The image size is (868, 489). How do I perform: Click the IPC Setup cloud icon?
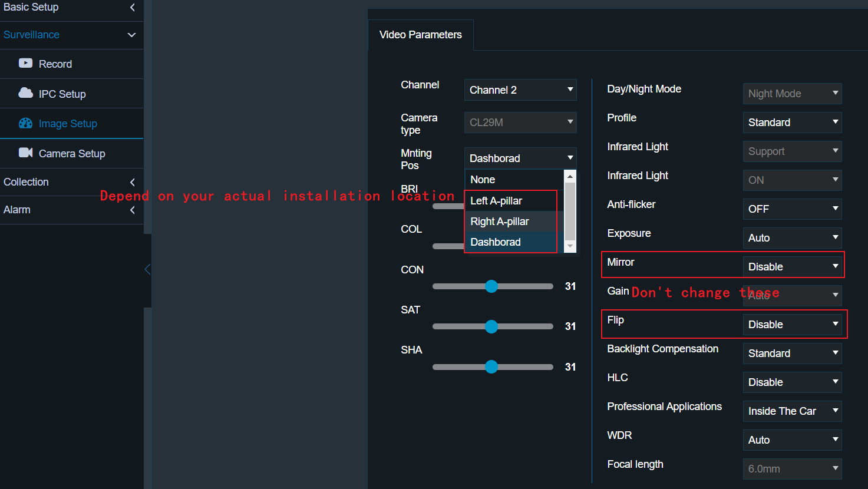25,93
